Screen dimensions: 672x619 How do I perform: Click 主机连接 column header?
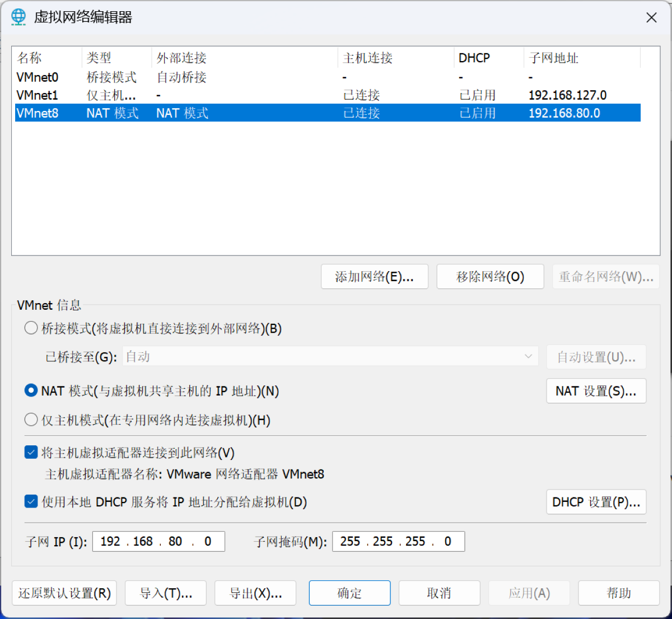[396, 58]
